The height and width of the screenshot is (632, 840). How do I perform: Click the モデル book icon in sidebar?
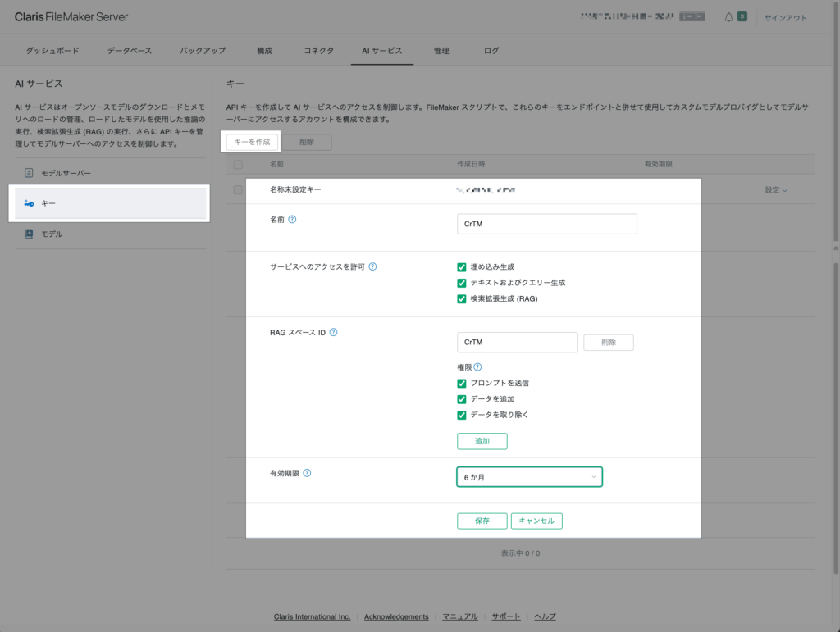click(x=29, y=234)
